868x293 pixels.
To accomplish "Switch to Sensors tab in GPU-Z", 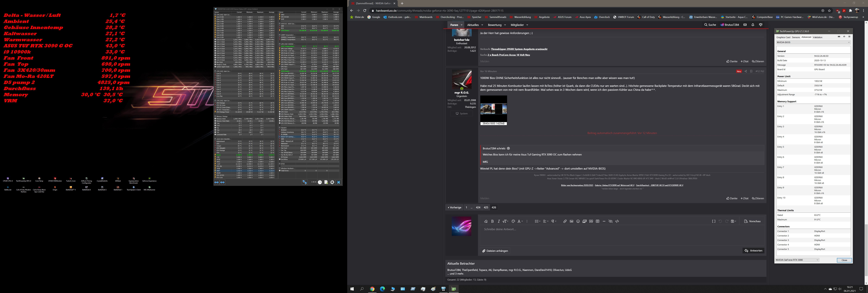I will pos(796,37).
